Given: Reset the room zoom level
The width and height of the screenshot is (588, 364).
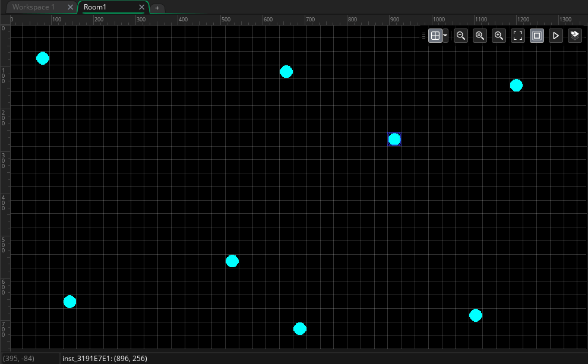Looking at the screenshot, I should click(x=480, y=36).
